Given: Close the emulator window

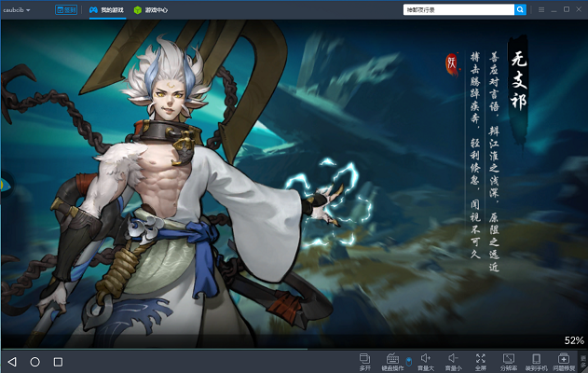Looking at the screenshot, I should click(579, 9).
